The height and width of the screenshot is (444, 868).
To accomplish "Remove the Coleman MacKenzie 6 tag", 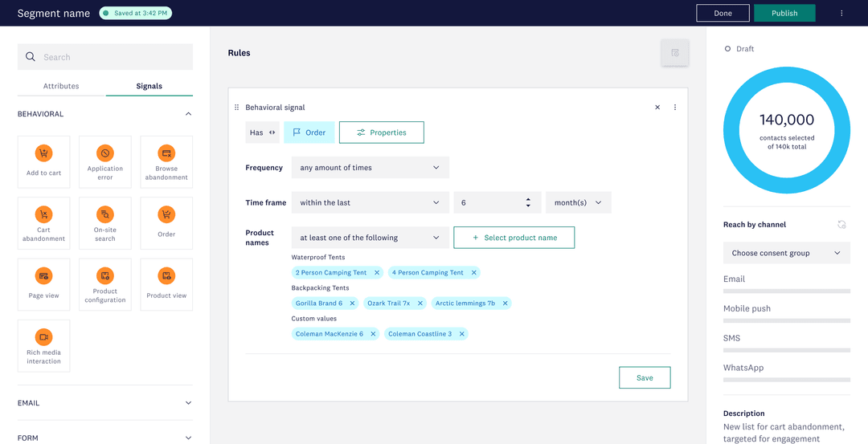I will coord(373,334).
